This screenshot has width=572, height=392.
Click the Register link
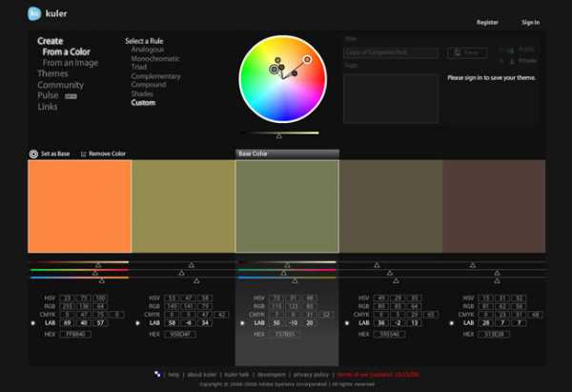[x=486, y=22]
